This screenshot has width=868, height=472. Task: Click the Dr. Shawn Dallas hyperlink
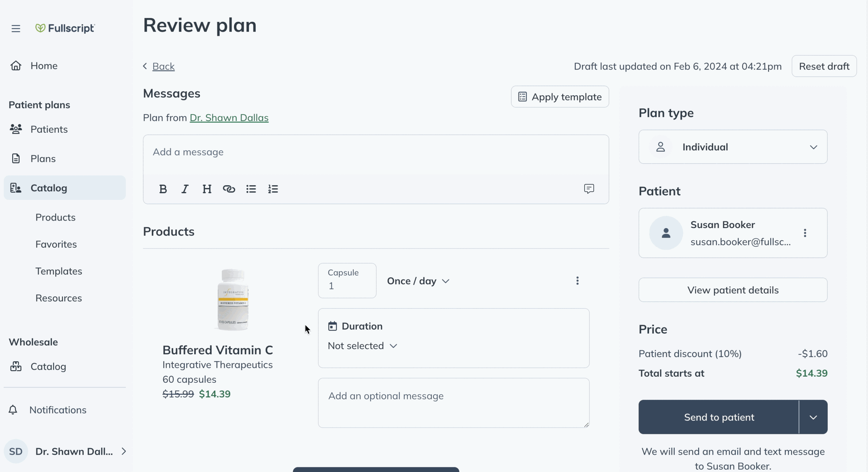click(x=229, y=117)
